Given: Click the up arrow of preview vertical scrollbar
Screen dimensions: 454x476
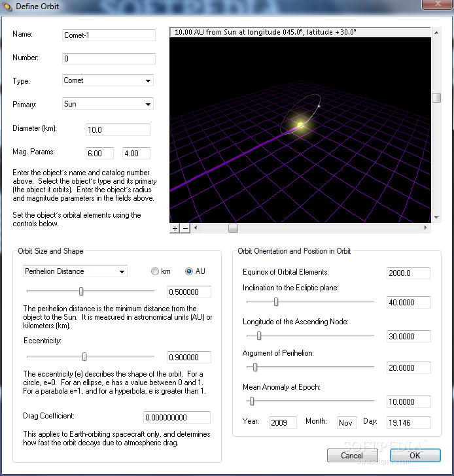Looking at the screenshot, I should tap(436, 33).
